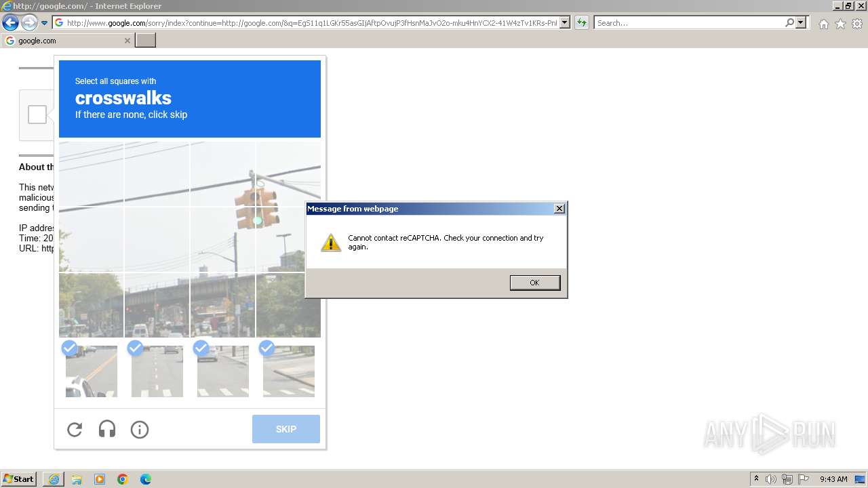Click the warning icon in the dialog
The image size is (868, 488).
point(331,243)
